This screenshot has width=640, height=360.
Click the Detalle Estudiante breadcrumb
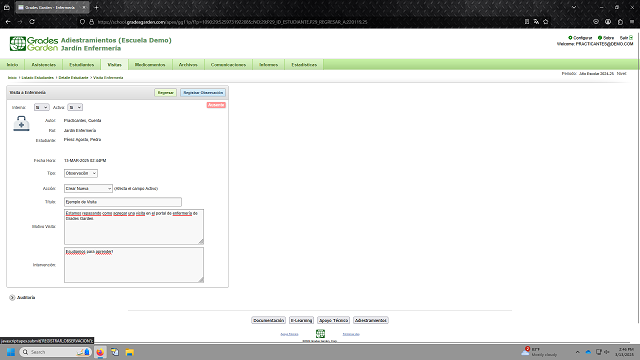click(x=73, y=78)
